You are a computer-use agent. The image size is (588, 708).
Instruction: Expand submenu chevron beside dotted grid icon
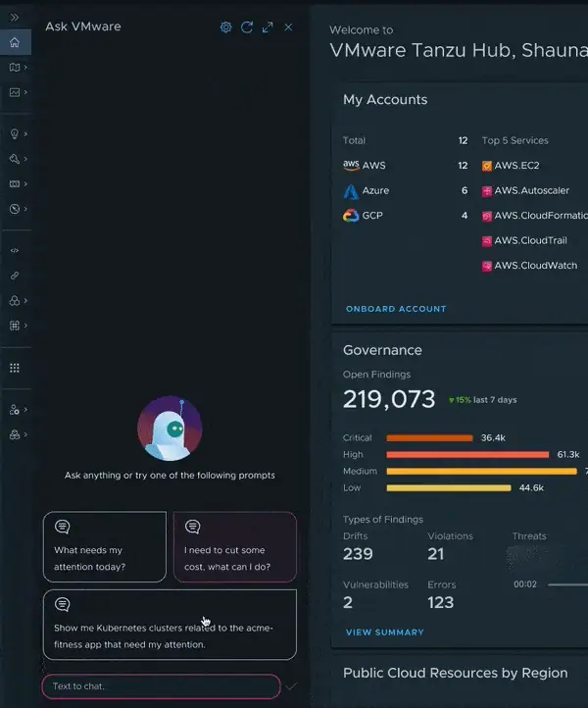click(x=25, y=326)
